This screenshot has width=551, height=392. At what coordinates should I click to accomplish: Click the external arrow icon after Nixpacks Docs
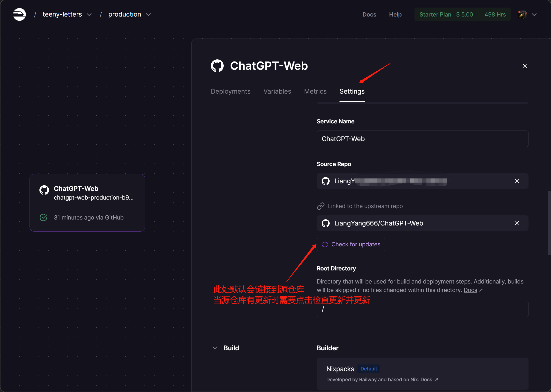point(436,380)
